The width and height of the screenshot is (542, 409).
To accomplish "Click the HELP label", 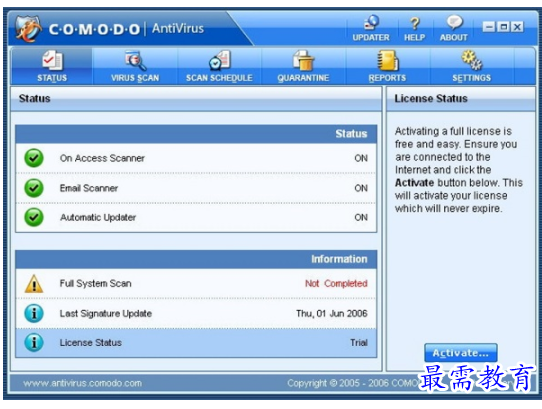I will pos(414,37).
